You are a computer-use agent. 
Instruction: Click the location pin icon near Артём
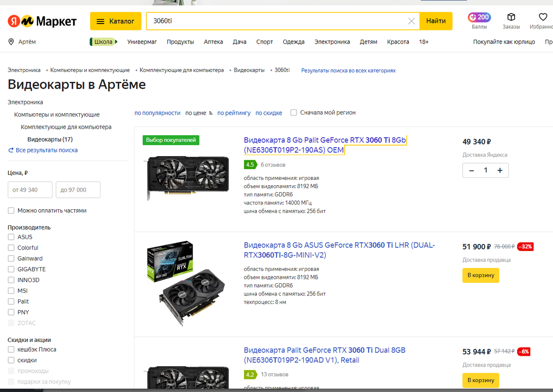click(11, 42)
